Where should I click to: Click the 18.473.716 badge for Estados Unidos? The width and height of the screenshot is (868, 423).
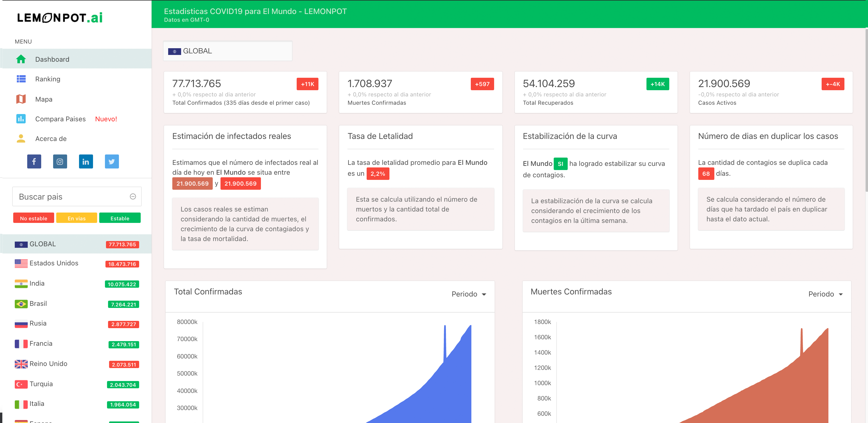[x=122, y=264]
